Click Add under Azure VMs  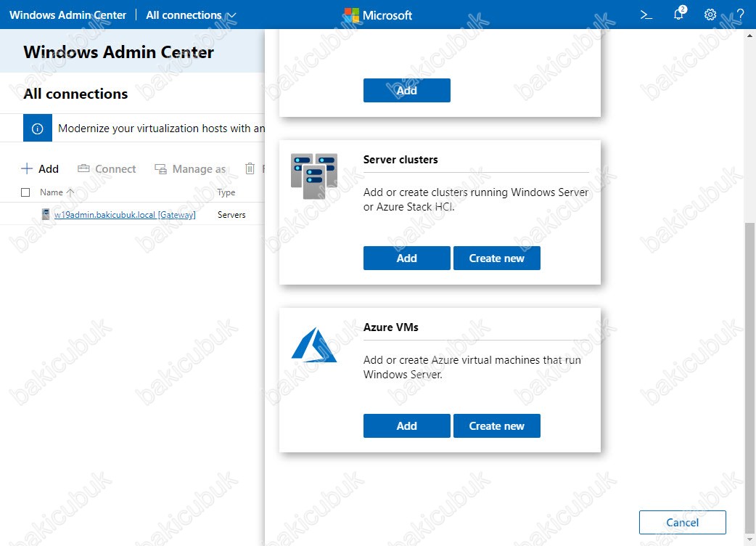pyautogui.click(x=406, y=426)
